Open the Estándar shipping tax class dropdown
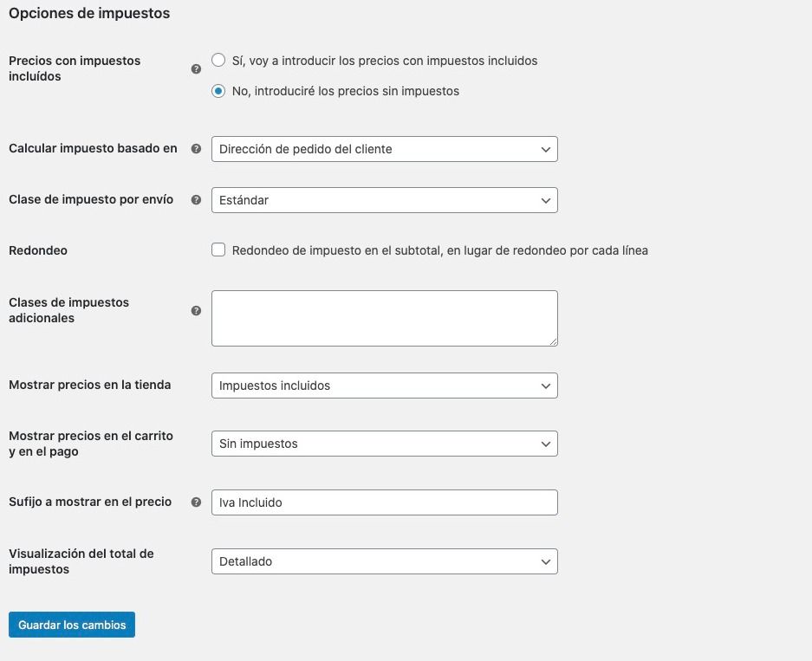Viewport: 812px width, 661px height. 384,200
